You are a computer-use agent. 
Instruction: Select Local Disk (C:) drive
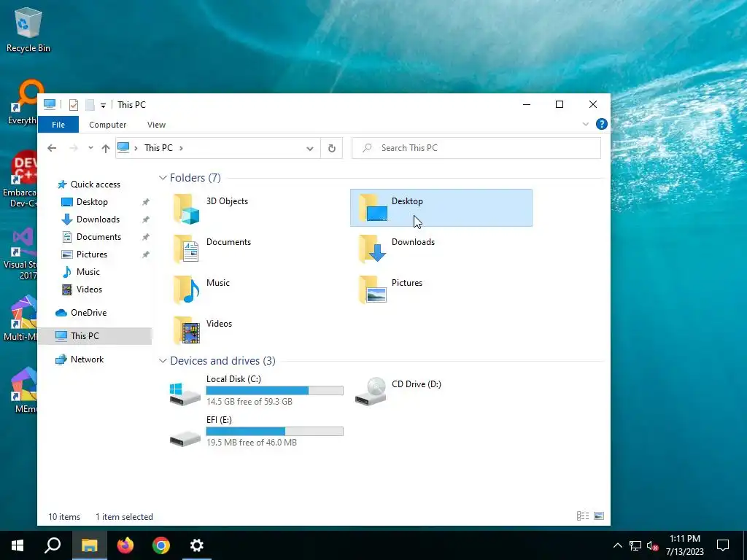tap(256, 391)
